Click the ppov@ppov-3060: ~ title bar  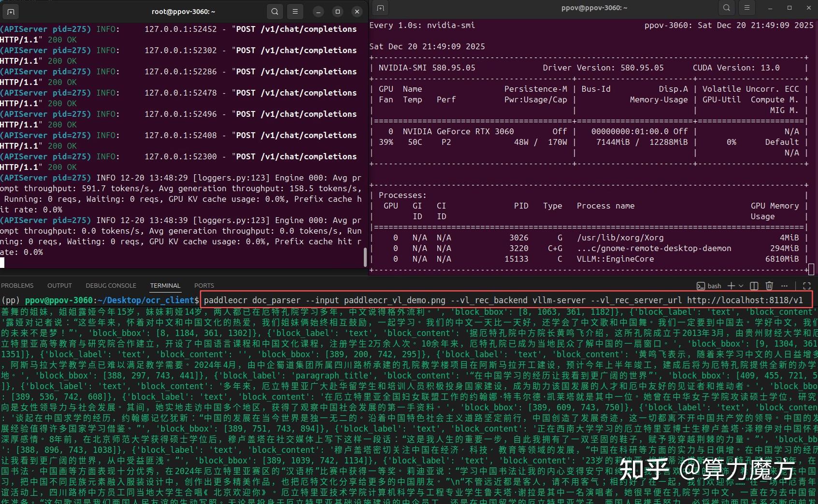point(594,8)
